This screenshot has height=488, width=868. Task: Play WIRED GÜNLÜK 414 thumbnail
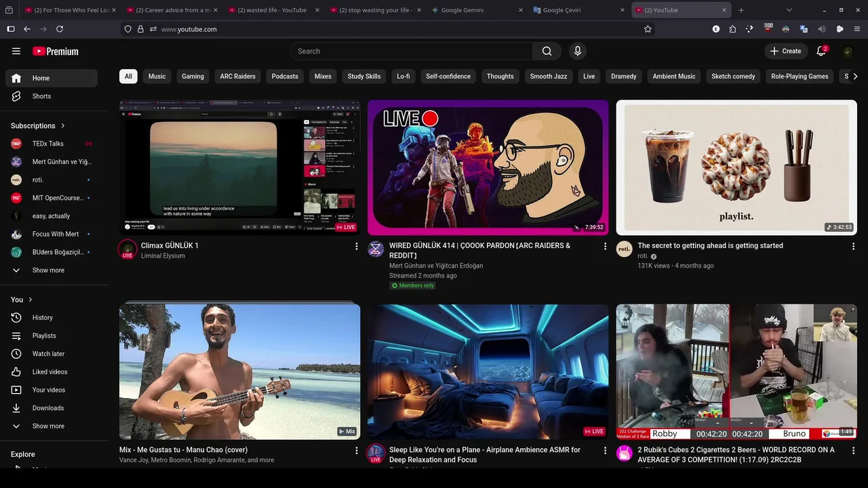[488, 167]
